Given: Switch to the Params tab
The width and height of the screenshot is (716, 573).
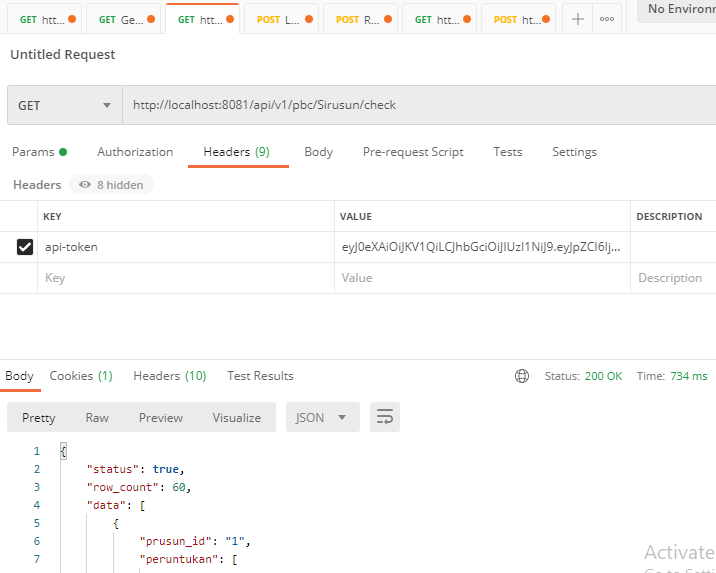Looking at the screenshot, I should 39,152.
